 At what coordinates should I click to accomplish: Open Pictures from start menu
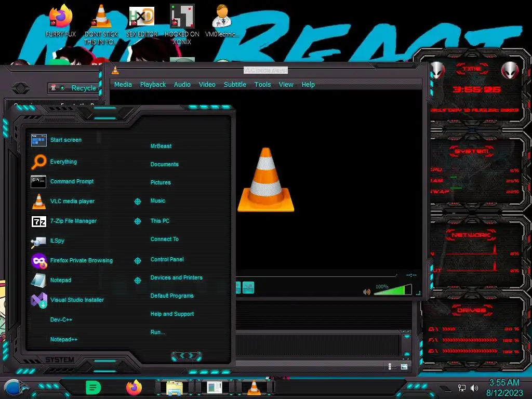click(161, 182)
